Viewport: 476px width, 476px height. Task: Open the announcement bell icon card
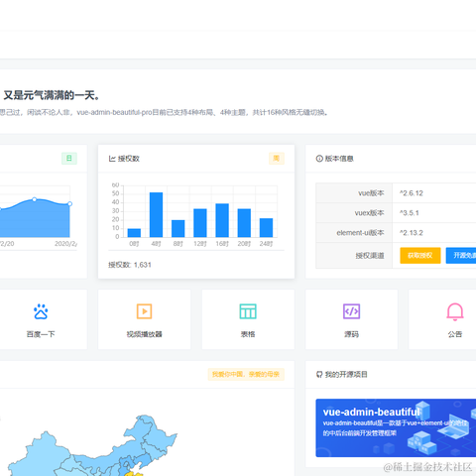455,311
